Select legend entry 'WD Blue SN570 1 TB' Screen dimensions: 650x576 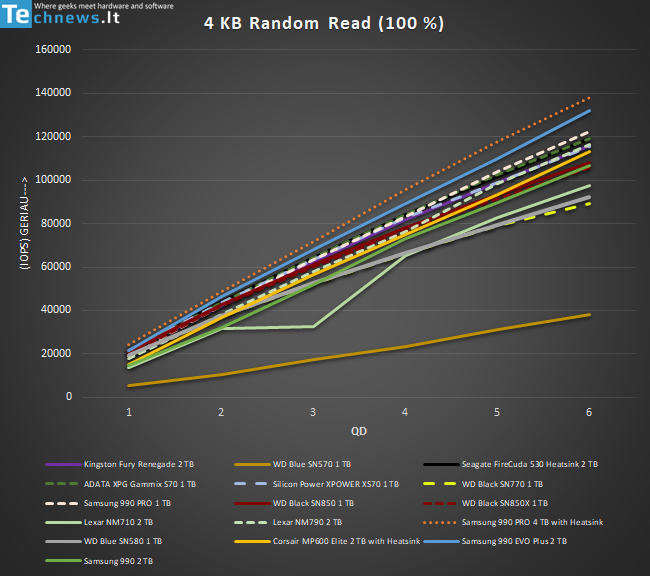coord(293,464)
